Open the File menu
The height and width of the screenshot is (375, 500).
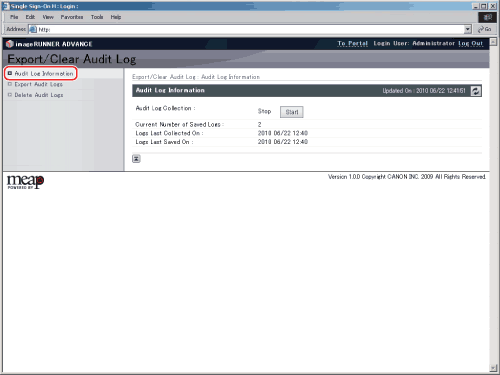[14, 17]
